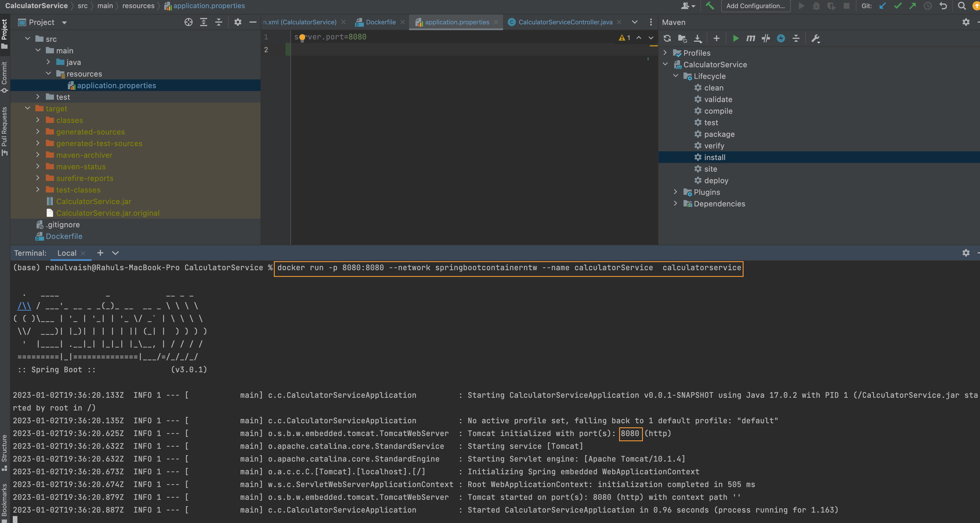
Task: Collapse the src folder
Action: pyautogui.click(x=27, y=39)
